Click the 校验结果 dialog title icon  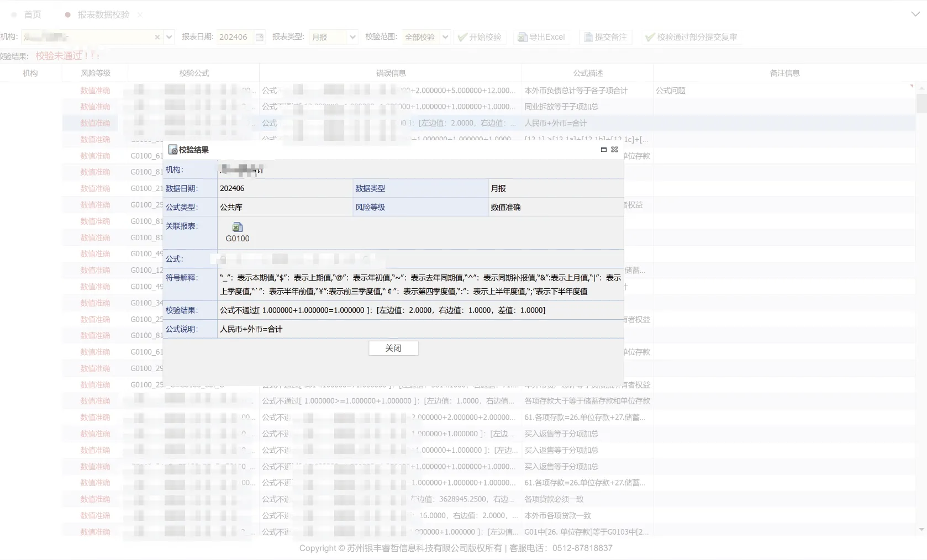173,150
